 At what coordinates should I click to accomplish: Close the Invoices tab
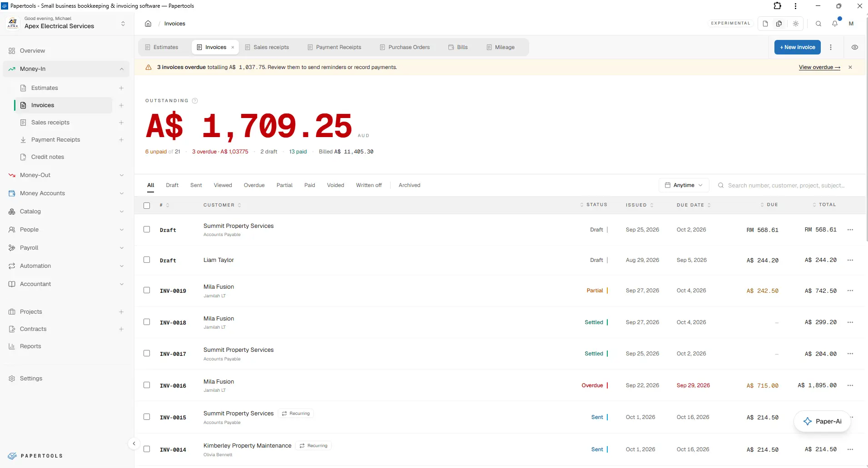(233, 47)
